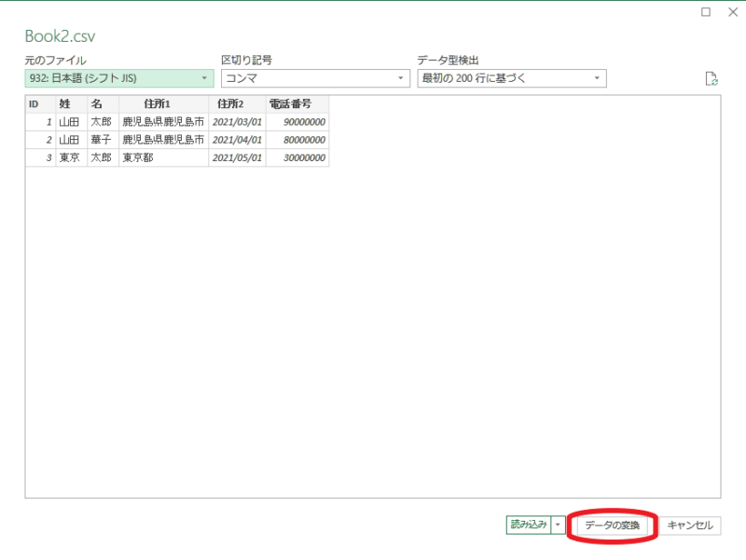Click the refresh preview icon
This screenshot has width=746, height=560.
711,79
